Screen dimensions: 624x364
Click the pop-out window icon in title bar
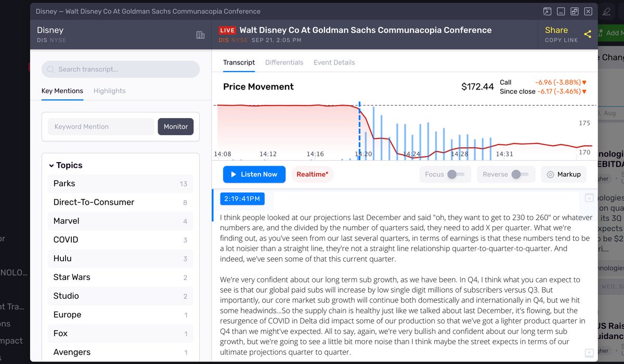click(x=547, y=11)
